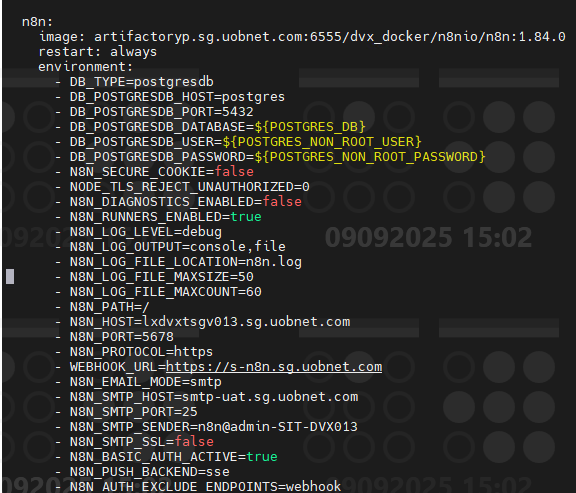
Task: Click the N8N_SECURE_COOKIE=false entry
Action: click(162, 172)
